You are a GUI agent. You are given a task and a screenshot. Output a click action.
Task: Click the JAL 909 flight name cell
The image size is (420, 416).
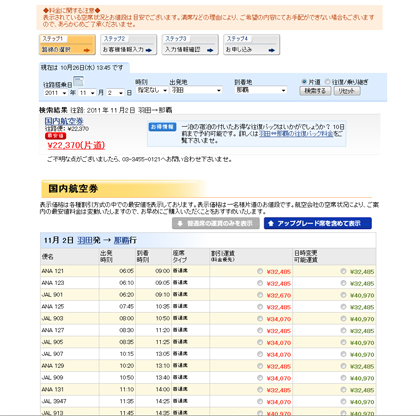[x=70, y=378]
